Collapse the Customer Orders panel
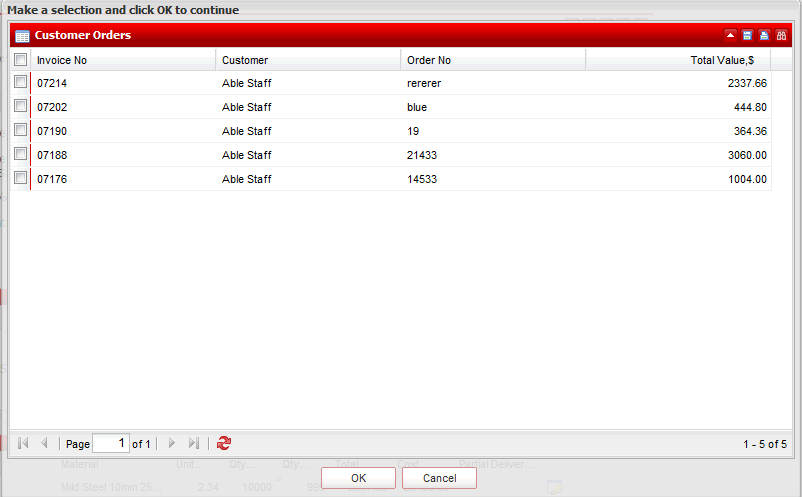This screenshot has width=802, height=497. [x=731, y=35]
